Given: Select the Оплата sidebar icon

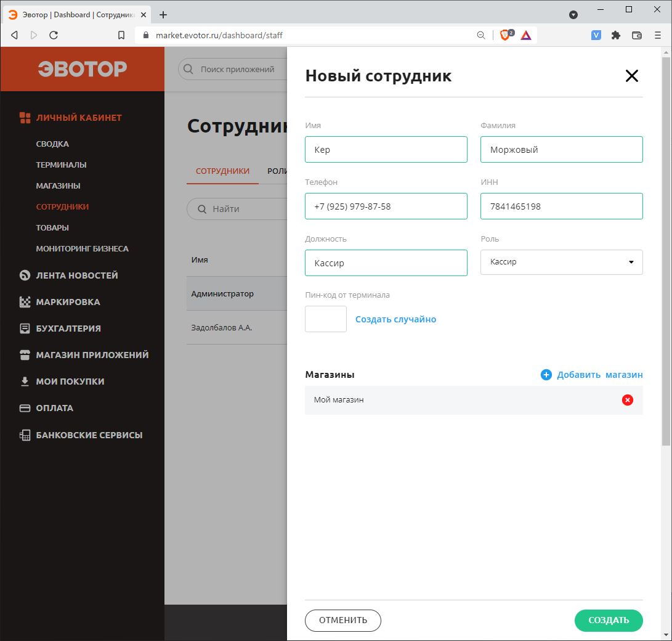Looking at the screenshot, I should pyautogui.click(x=25, y=407).
